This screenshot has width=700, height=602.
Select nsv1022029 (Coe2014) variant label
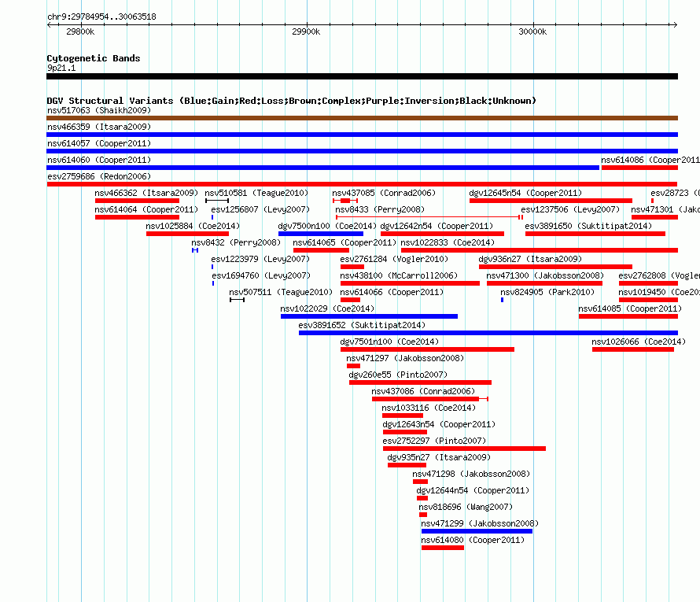pos(327,308)
